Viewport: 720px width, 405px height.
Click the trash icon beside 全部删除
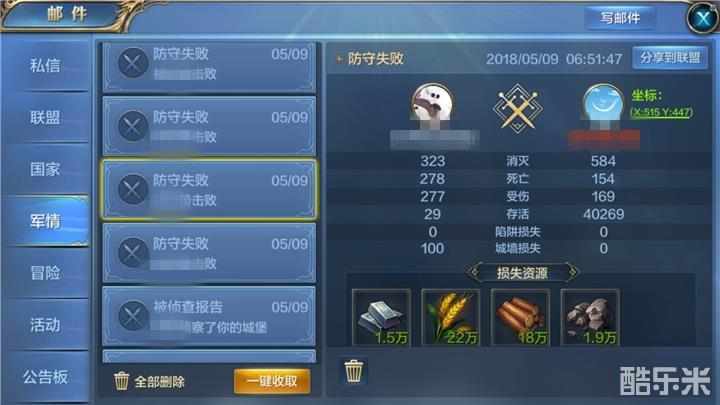coord(122,381)
